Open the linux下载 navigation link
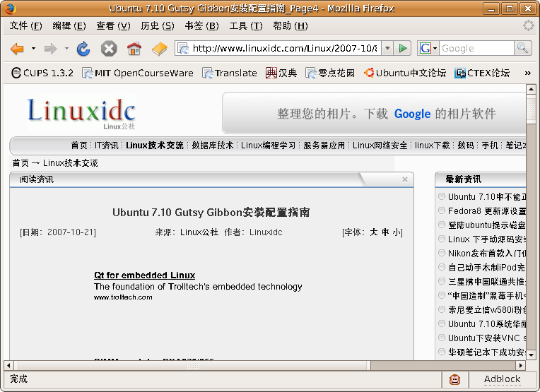The width and height of the screenshot is (540, 392). (432, 145)
